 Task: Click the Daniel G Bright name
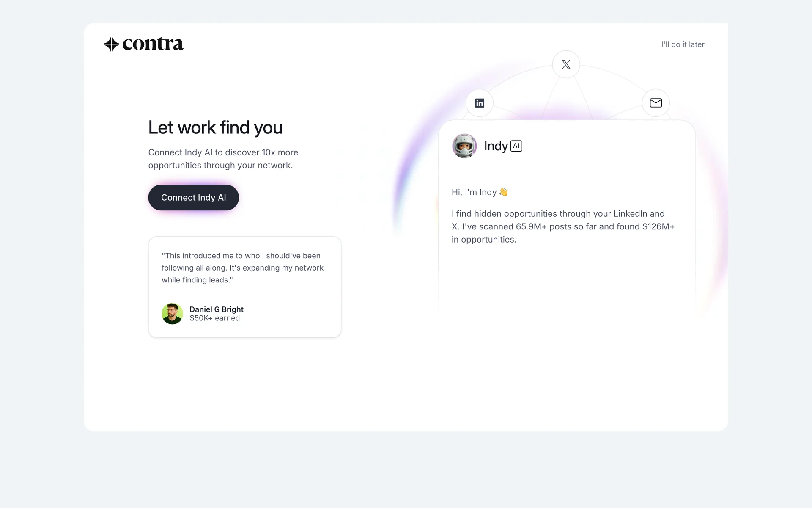tap(216, 309)
